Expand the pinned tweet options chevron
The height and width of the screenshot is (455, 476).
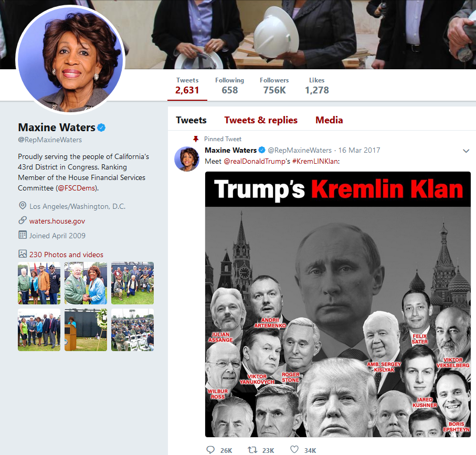[x=466, y=151]
